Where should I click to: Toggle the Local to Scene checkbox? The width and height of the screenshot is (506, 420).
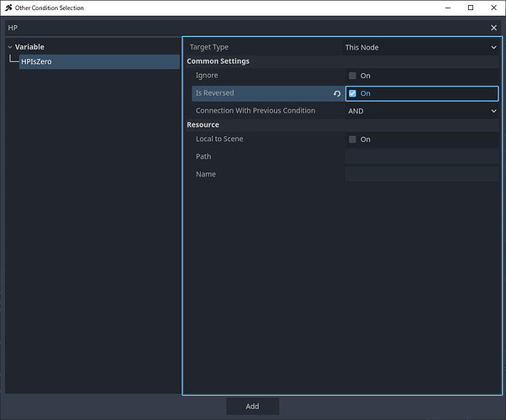coord(353,139)
